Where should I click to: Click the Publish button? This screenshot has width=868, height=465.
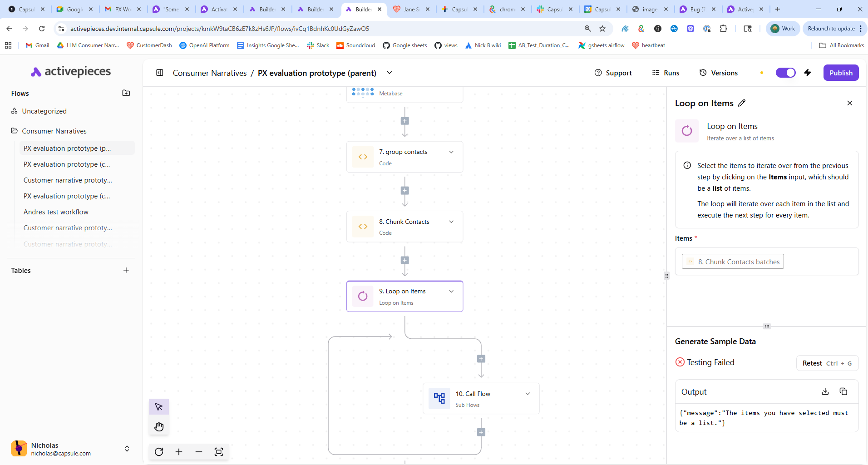pyautogui.click(x=841, y=73)
